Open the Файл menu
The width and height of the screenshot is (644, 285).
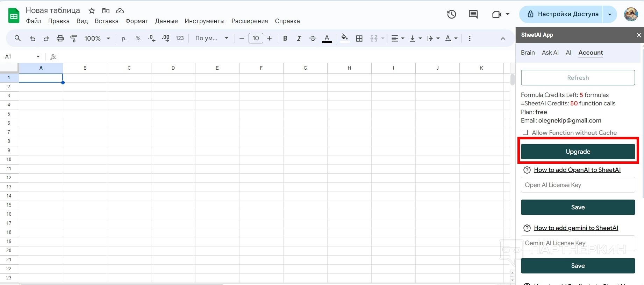coord(34,21)
